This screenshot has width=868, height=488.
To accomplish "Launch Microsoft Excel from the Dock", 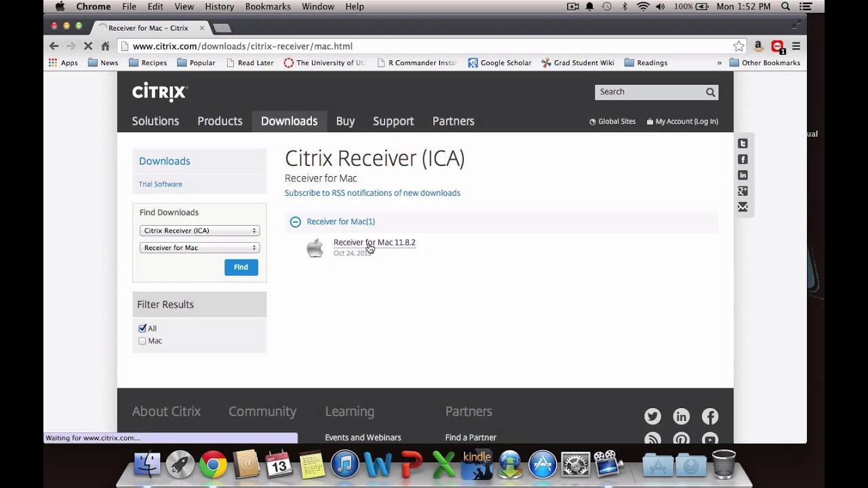I will [x=443, y=465].
